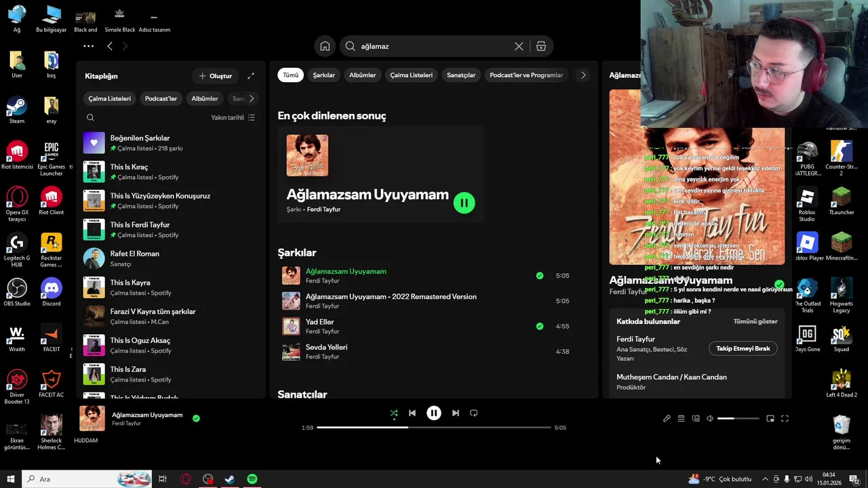Select the Discord desktop shortcut
The image size is (868, 488).
point(52,293)
